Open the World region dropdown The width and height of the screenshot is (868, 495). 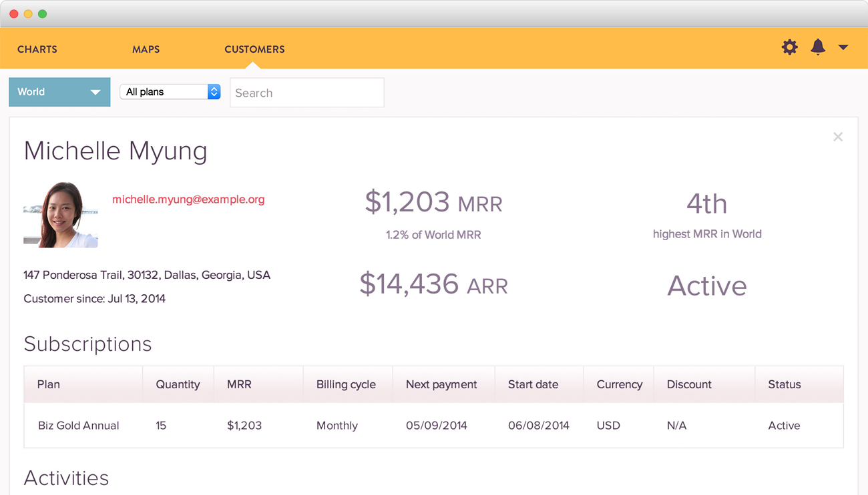click(x=59, y=92)
